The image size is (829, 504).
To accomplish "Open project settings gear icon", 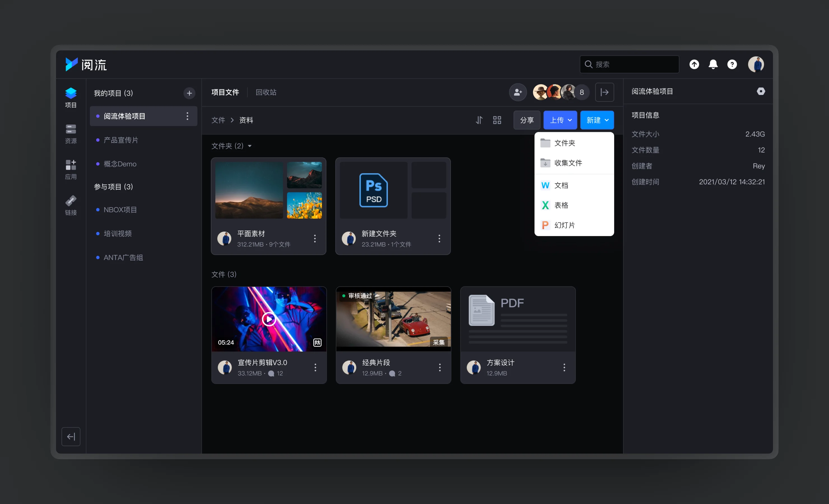I will (761, 92).
